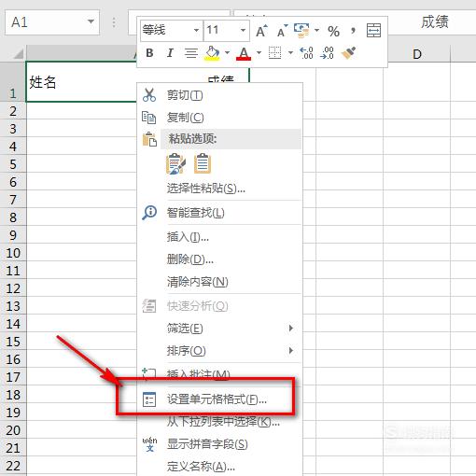Select the format painter brush
This screenshot has height=476, width=476.
(x=348, y=53)
